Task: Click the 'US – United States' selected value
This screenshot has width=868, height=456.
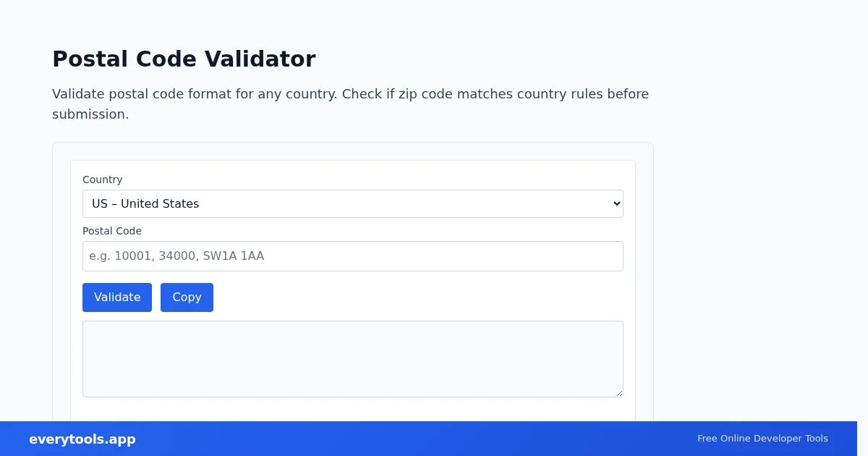Action: (x=145, y=203)
